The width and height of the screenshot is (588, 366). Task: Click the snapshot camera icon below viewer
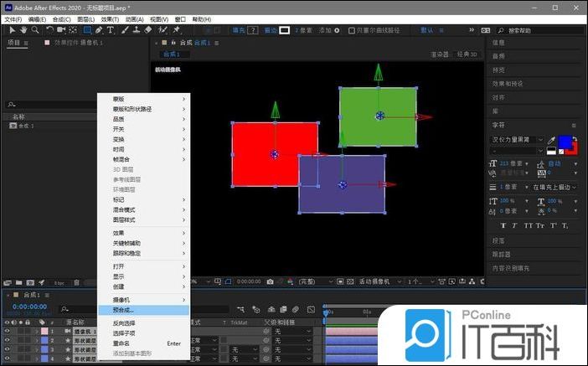(x=271, y=282)
